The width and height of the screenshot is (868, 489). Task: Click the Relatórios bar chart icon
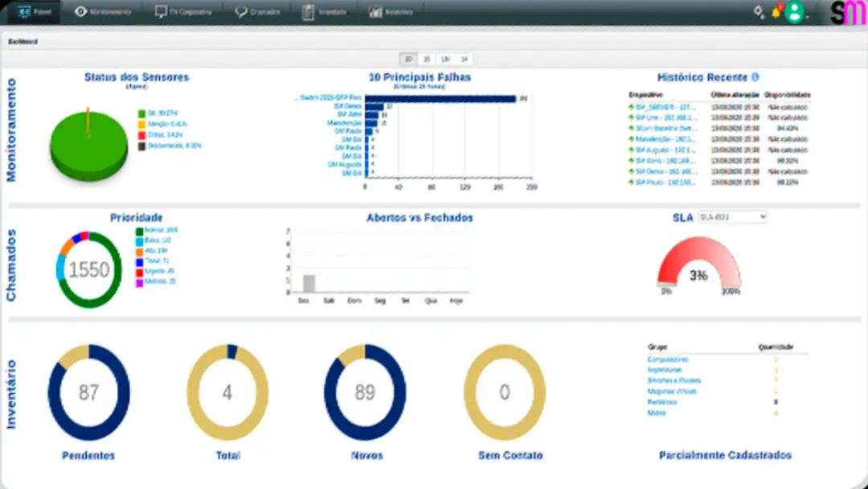click(x=375, y=12)
